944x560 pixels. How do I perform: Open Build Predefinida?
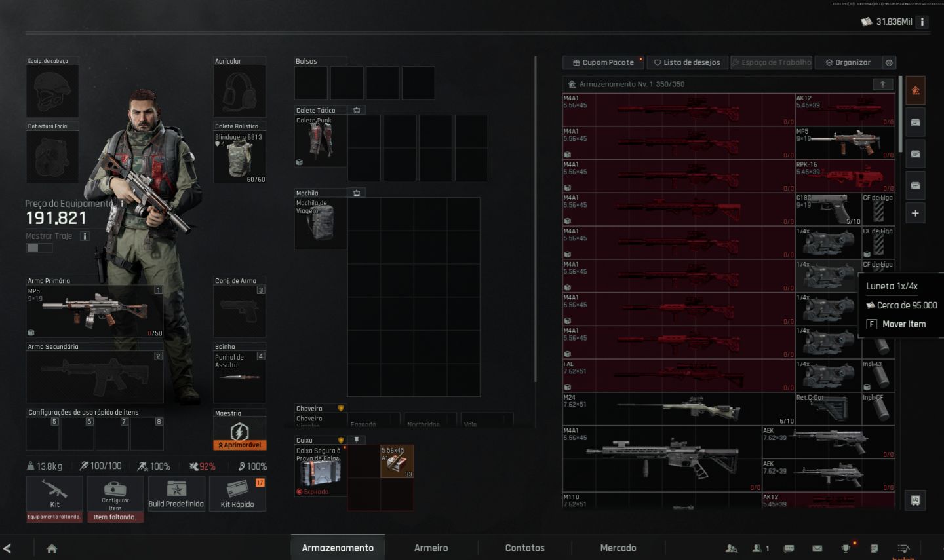176,493
